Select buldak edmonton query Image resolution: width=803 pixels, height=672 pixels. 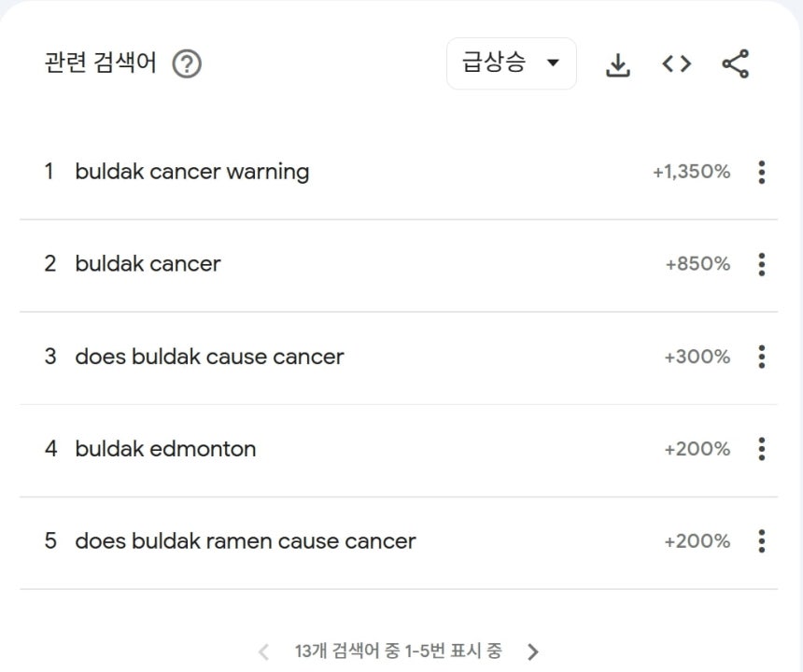pos(165,449)
